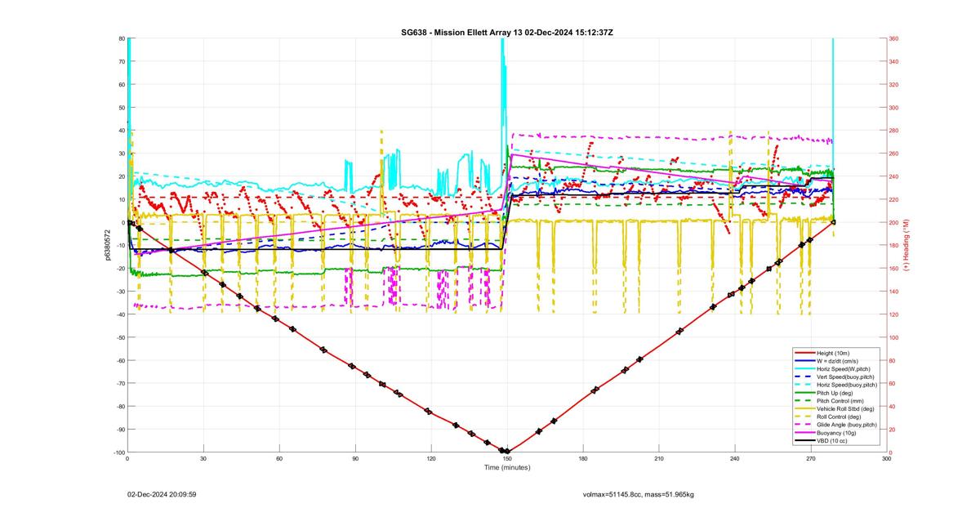
Task: Click the left y-axis tick label '-100'
Action: (x=118, y=452)
